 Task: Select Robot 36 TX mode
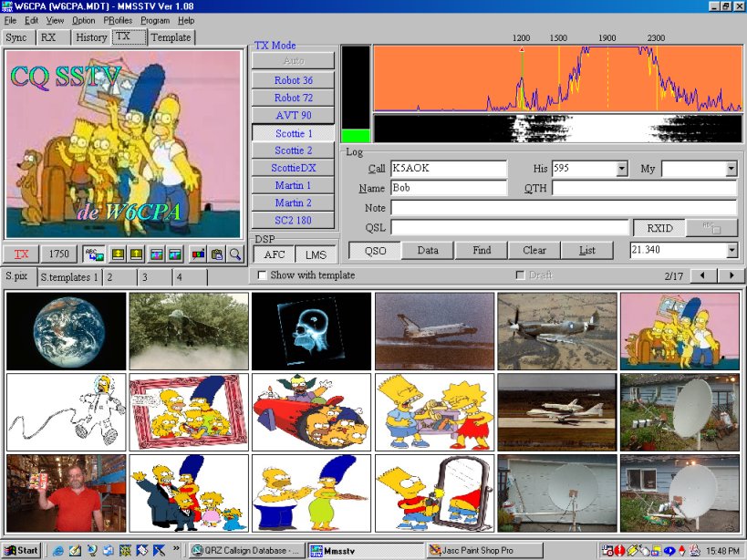[294, 80]
